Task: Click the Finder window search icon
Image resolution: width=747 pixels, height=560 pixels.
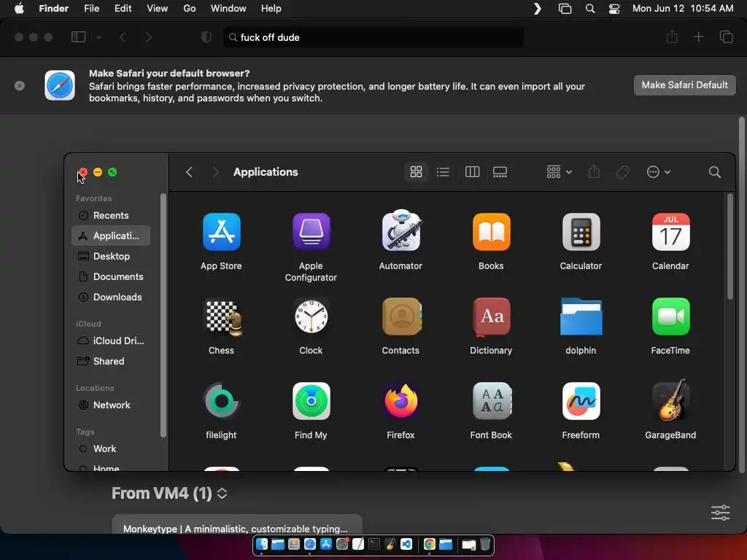Action: pos(715,172)
